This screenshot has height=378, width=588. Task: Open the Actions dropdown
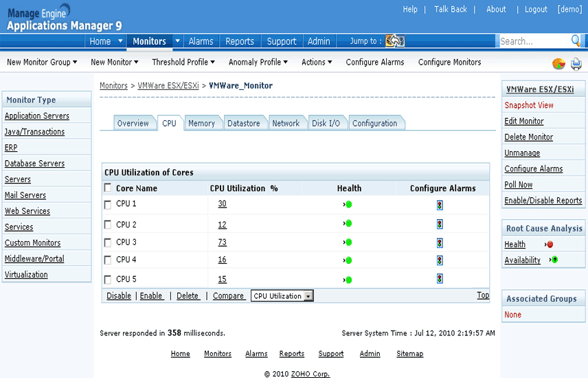317,63
